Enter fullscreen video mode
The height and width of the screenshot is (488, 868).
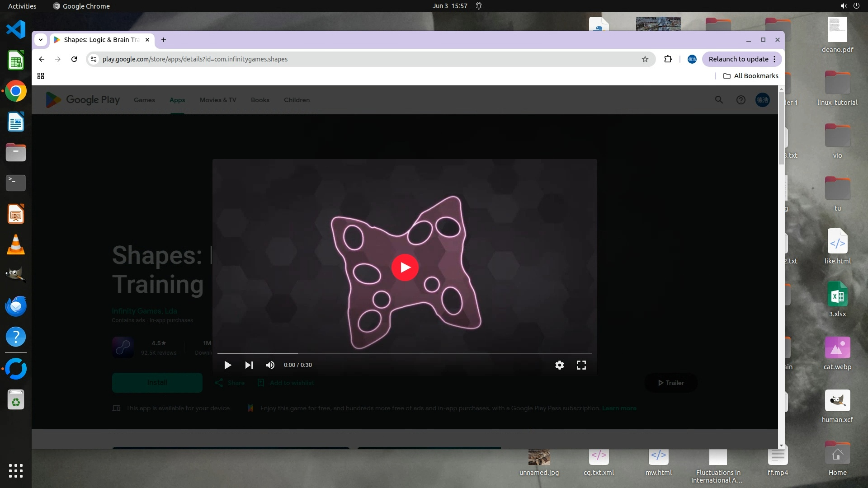pyautogui.click(x=581, y=365)
